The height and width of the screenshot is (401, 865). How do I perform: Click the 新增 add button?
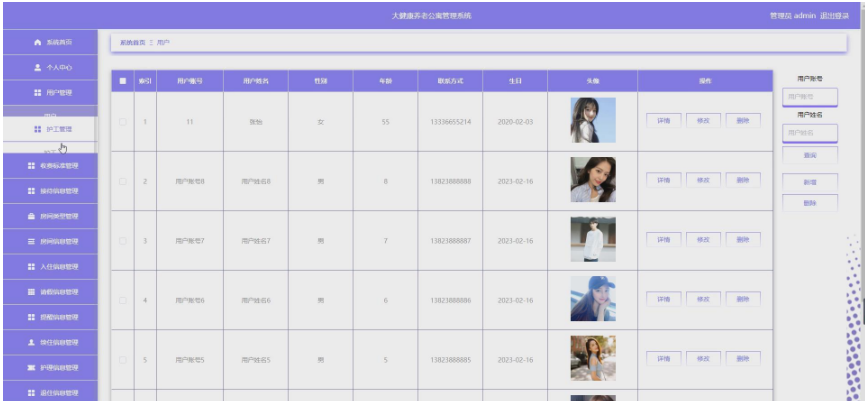[x=810, y=182]
